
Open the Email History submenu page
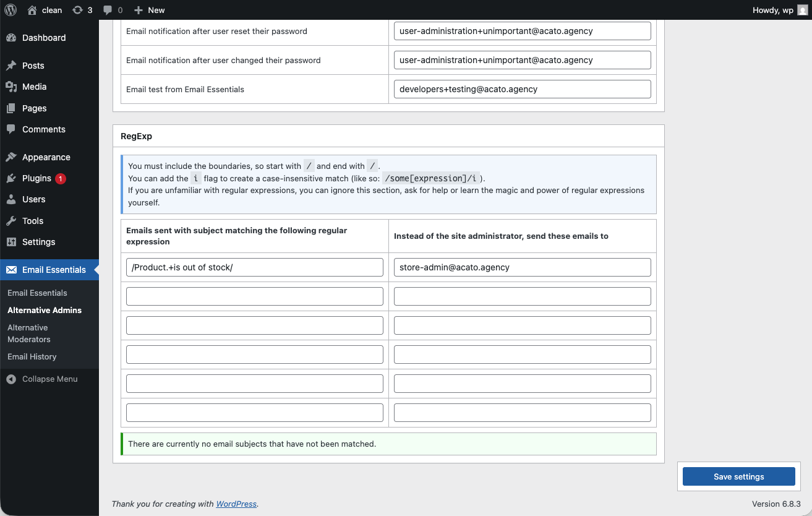point(32,356)
